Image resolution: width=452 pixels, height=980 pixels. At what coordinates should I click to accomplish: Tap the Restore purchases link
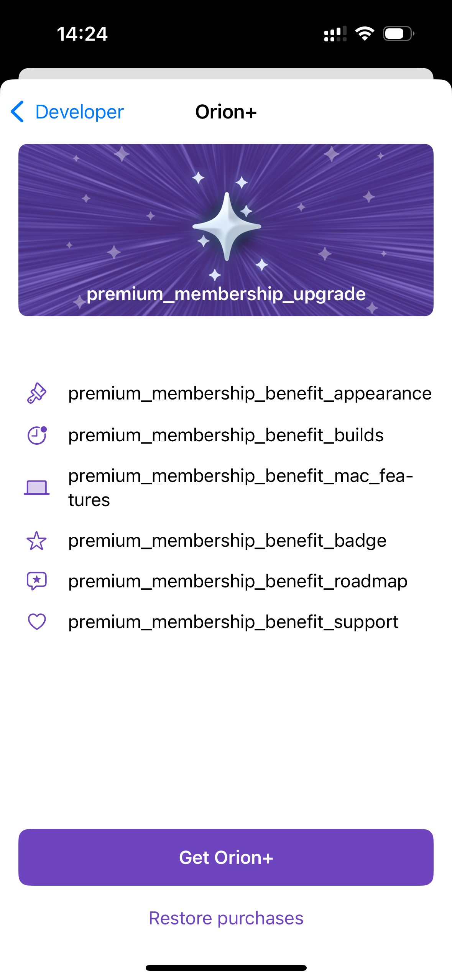226,918
